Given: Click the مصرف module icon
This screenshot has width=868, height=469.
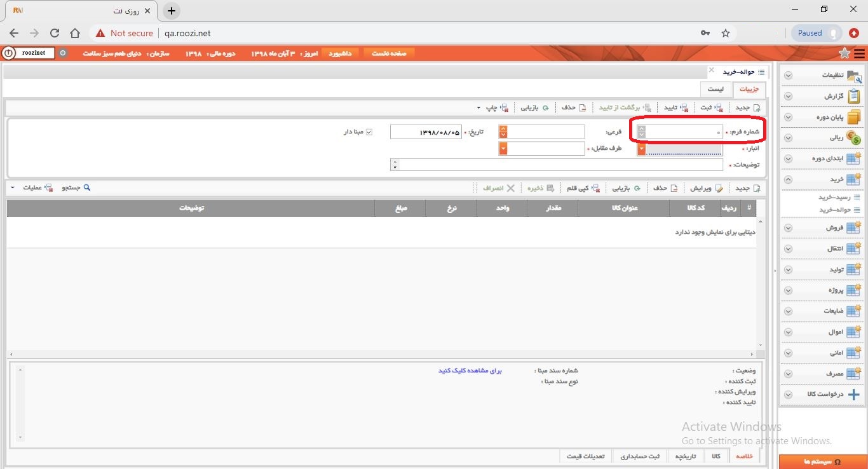Looking at the screenshot, I should pyautogui.click(x=853, y=374).
